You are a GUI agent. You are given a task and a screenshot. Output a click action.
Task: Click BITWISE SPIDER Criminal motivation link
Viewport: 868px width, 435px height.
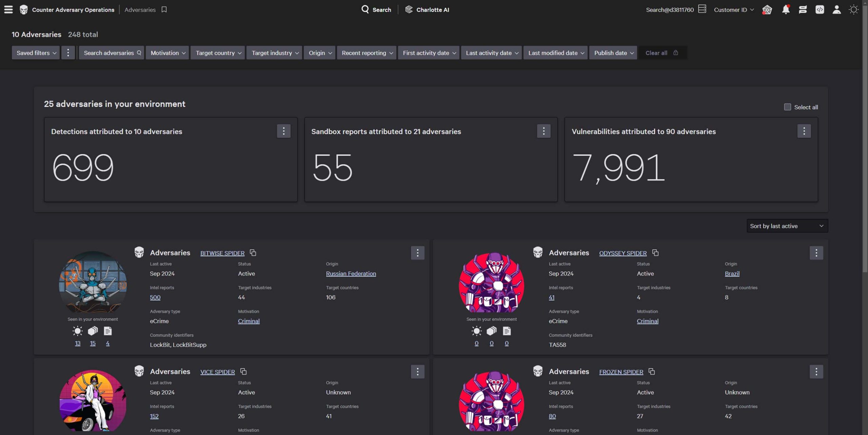[x=249, y=321]
